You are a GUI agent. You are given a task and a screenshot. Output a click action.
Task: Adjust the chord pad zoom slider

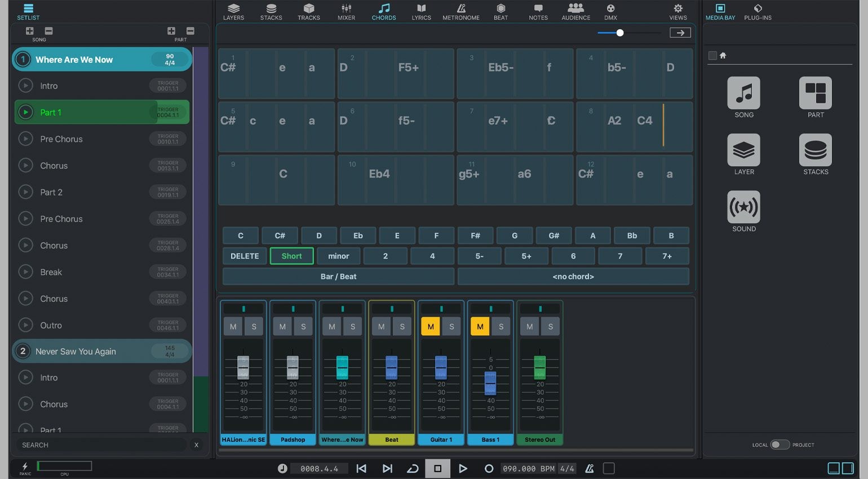pos(620,33)
